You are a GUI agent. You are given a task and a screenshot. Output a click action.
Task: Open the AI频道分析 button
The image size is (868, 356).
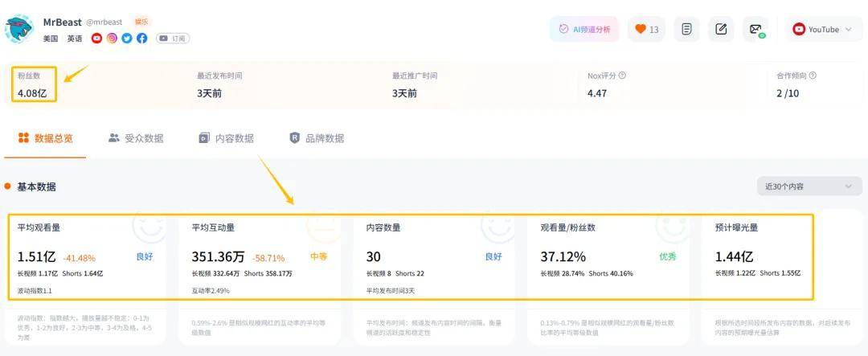click(x=584, y=30)
